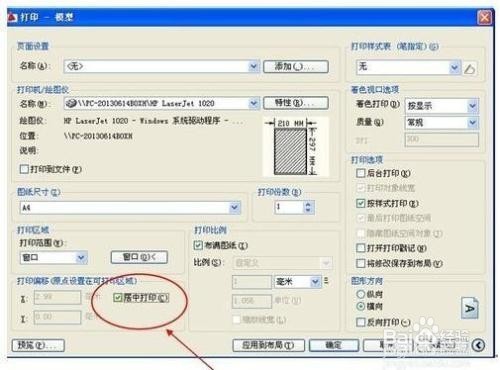
Task: Click the 打印份数 number input field
Action: (289, 207)
